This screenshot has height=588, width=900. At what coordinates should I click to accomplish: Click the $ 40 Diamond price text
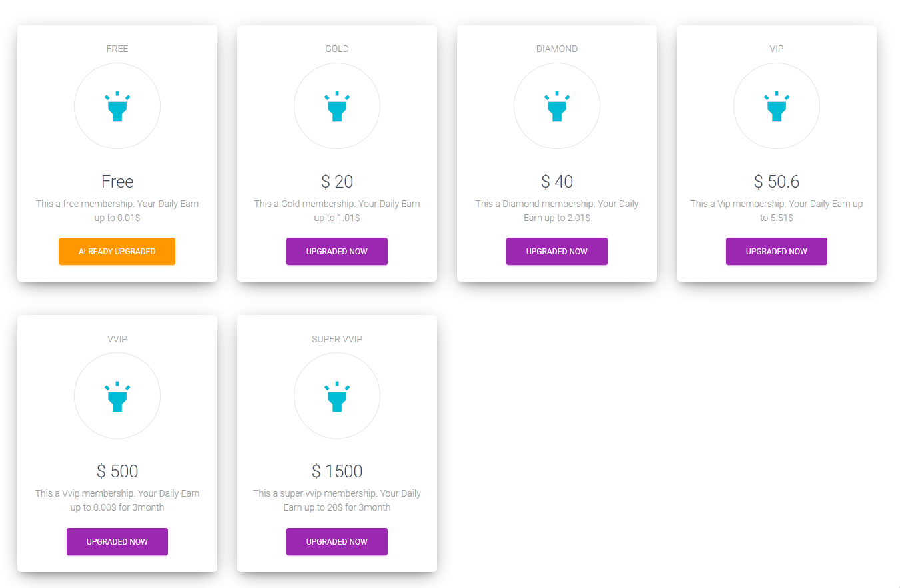click(x=557, y=182)
